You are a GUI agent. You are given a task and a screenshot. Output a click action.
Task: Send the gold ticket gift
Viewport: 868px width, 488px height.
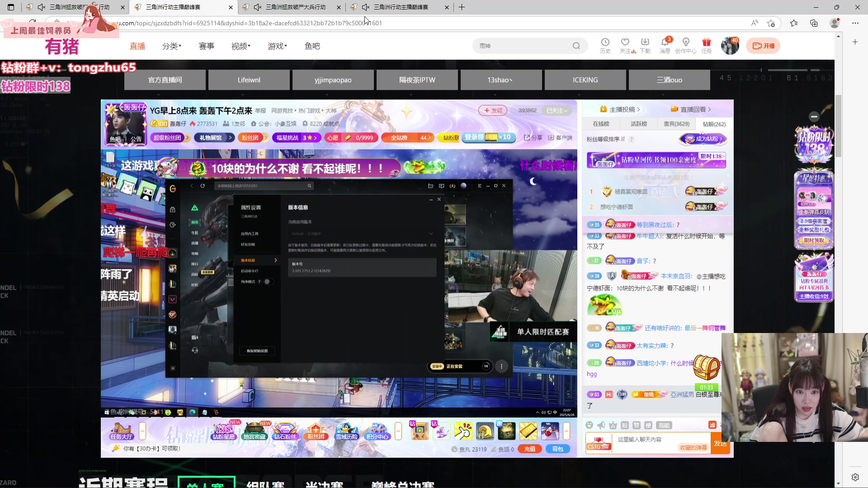point(528,431)
